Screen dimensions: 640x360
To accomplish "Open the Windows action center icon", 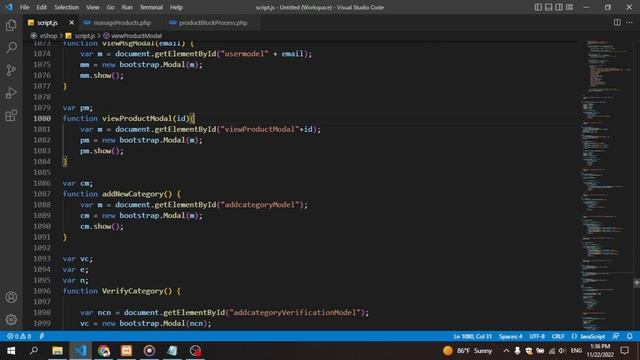I will pos(624,351).
